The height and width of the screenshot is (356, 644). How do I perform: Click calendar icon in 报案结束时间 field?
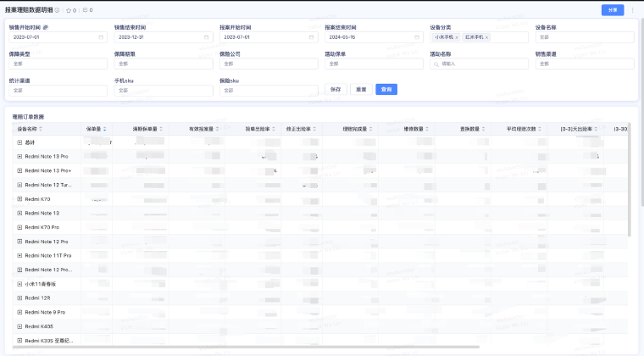point(417,37)
